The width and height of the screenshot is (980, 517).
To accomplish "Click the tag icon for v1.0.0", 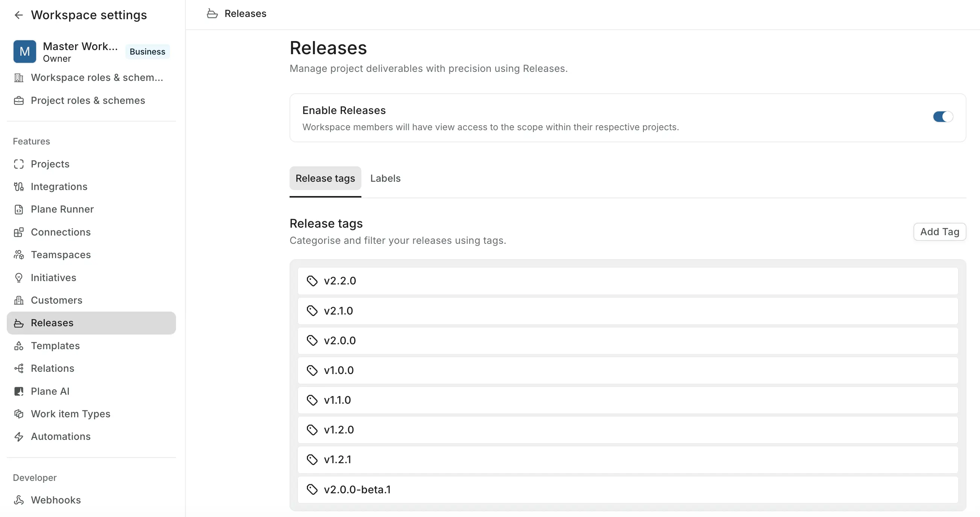I will tap(312, 370).
